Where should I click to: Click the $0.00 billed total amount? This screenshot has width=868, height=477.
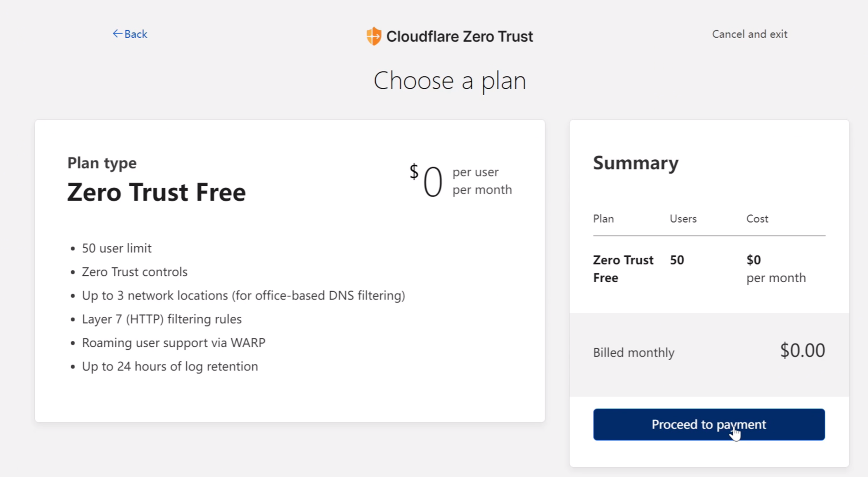(802, 350)
